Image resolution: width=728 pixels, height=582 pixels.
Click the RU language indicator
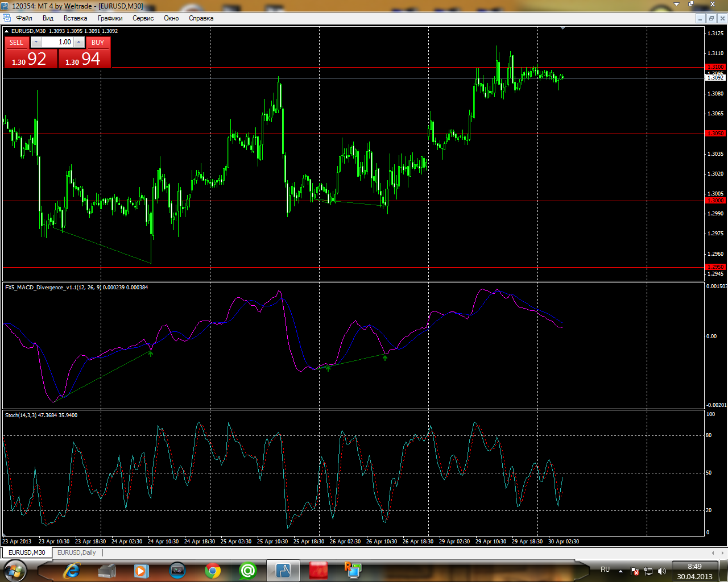[605, 569]
